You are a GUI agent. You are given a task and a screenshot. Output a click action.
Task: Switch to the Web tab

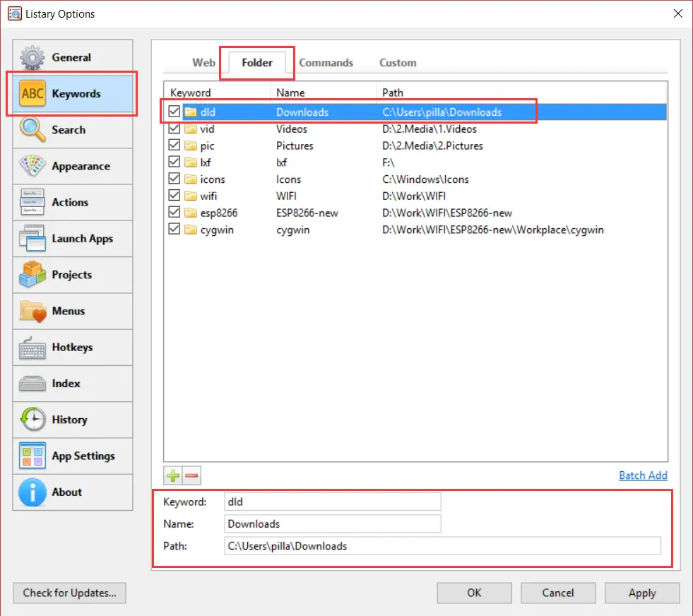tap(203, 63)
